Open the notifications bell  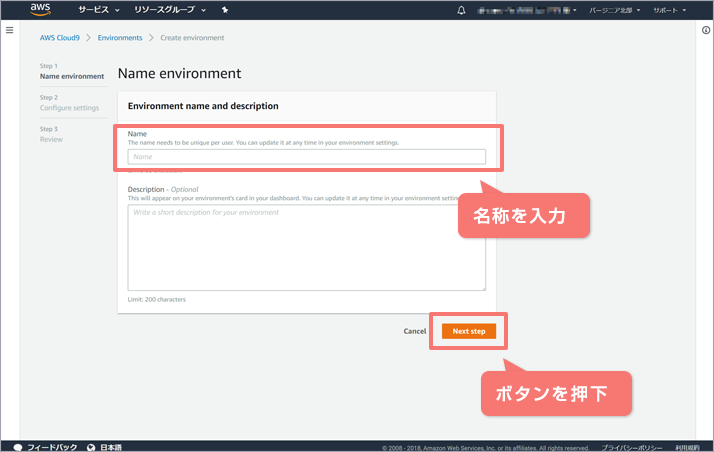point(461,10)
